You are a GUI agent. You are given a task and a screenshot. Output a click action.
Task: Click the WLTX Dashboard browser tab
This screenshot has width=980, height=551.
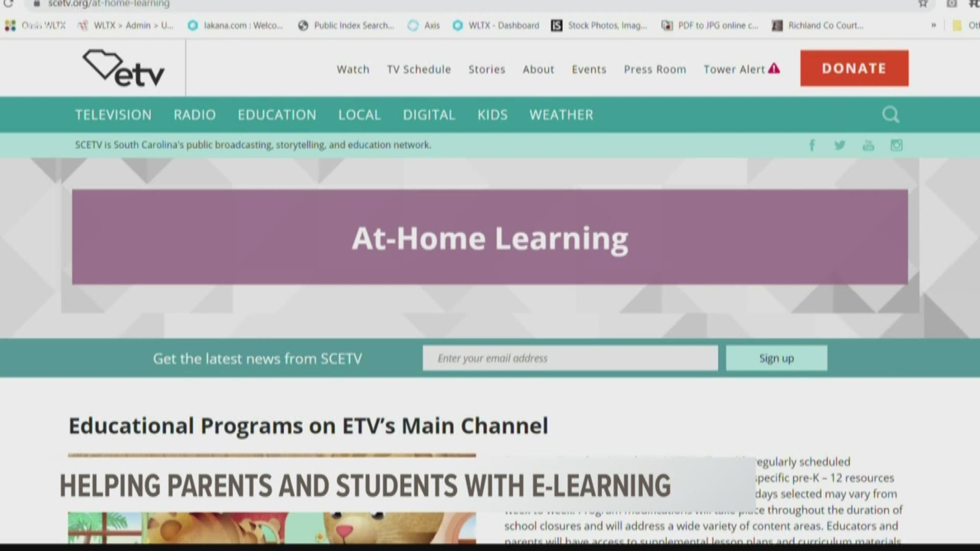tap(503, 25)
